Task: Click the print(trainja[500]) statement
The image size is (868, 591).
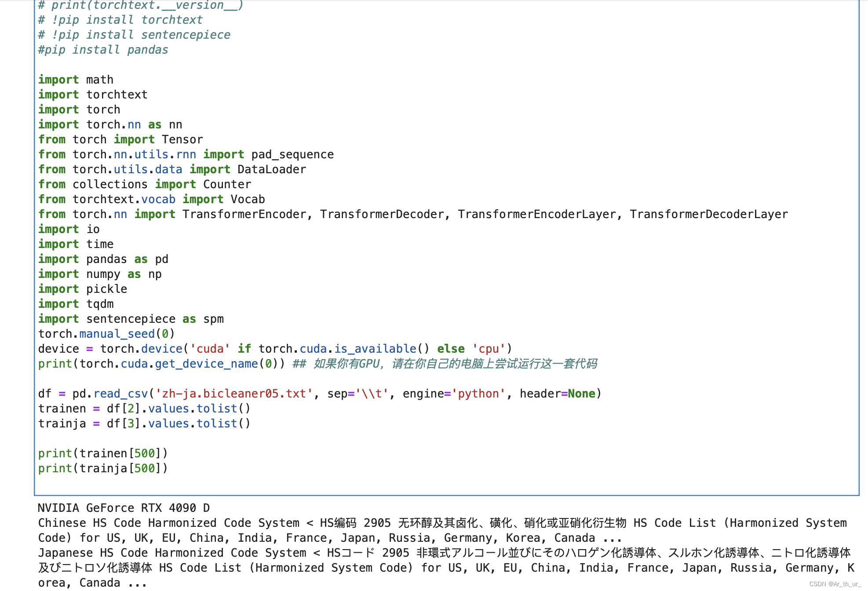Action: click(x=102, y=468)
